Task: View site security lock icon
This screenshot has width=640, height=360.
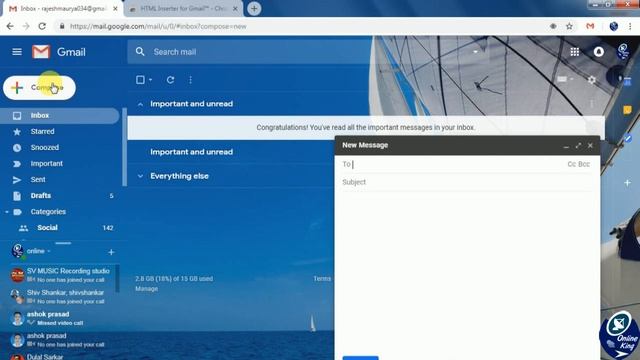Action: click(x=62, y=26)
